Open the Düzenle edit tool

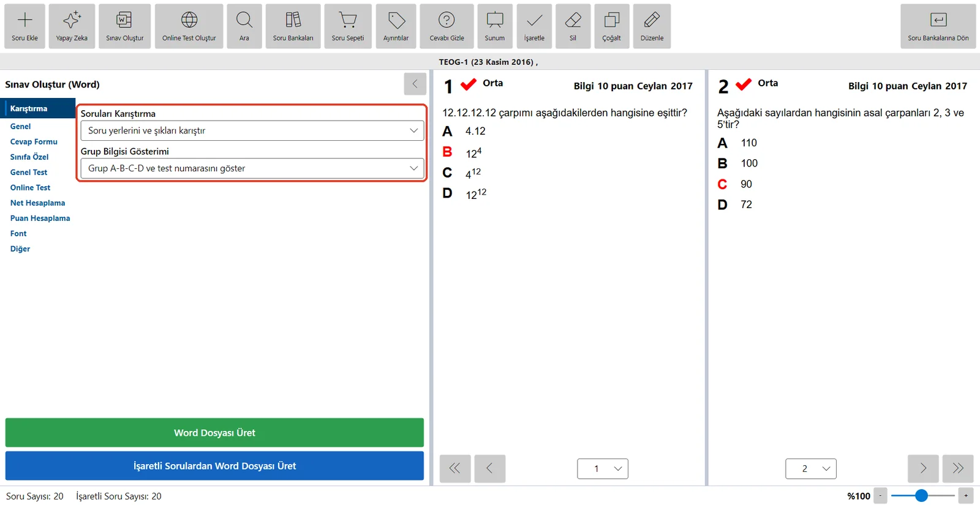(652, 26)
